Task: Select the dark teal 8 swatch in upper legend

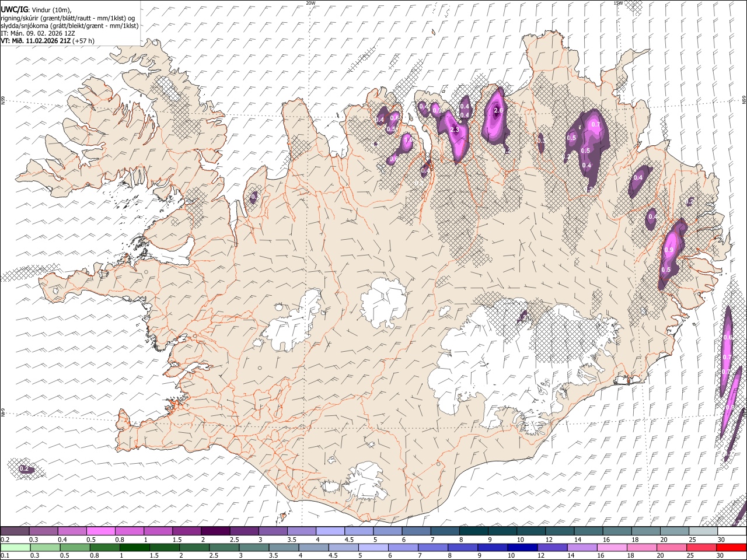Action: pyautogui.click(x=473, y=531)
